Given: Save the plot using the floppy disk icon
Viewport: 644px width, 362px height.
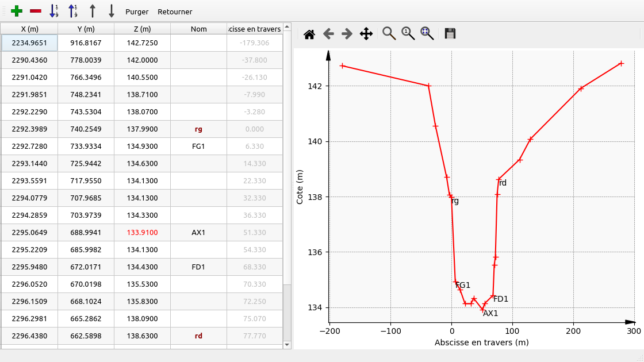Looking at the screenshot, I should (x=450, y=34).
